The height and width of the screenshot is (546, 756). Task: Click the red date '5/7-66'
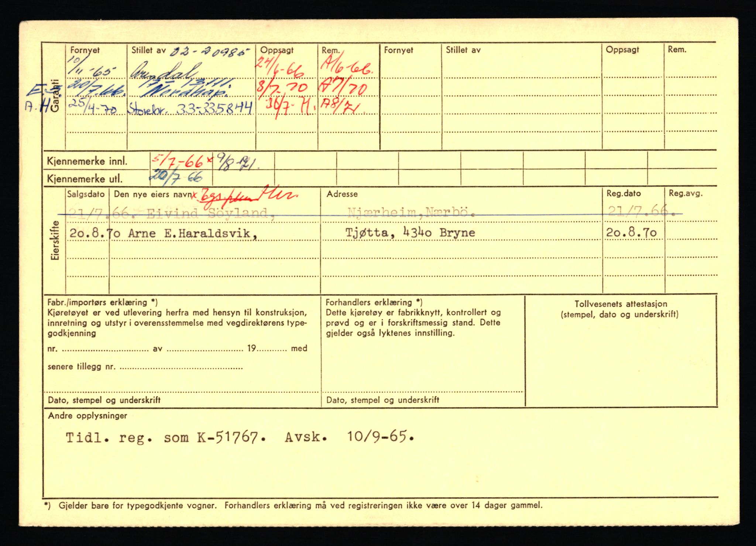point(178,161)
